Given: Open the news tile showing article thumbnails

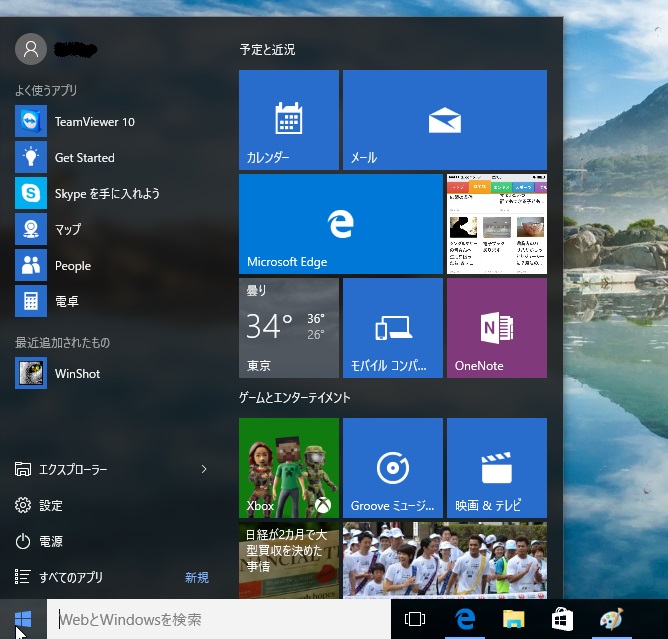Looking at the screenshot, I should 497,224.
